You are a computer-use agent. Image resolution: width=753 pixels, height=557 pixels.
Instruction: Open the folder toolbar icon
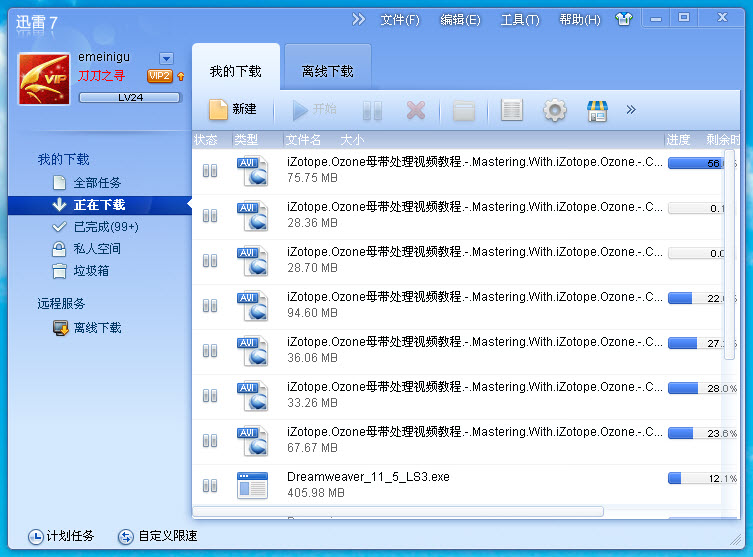point(464,111)
